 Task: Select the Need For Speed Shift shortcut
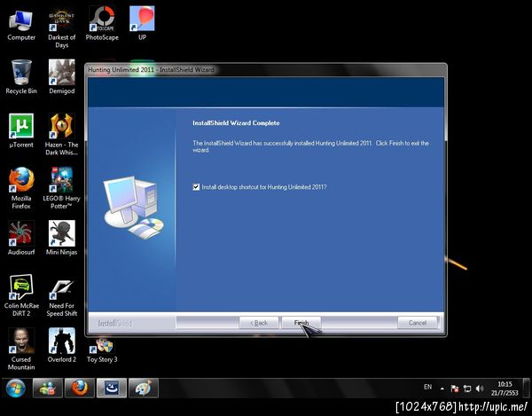(x=62, y=299)
